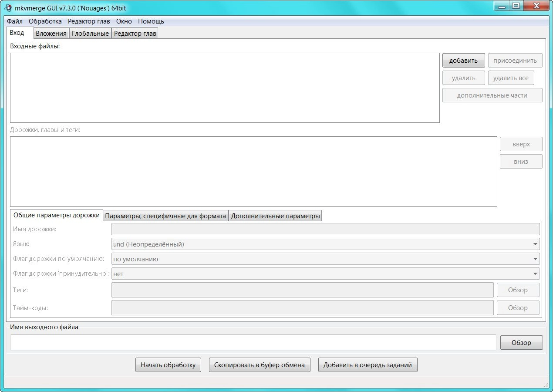Click the удалить button
553x392 pixels.
[463, 78]
